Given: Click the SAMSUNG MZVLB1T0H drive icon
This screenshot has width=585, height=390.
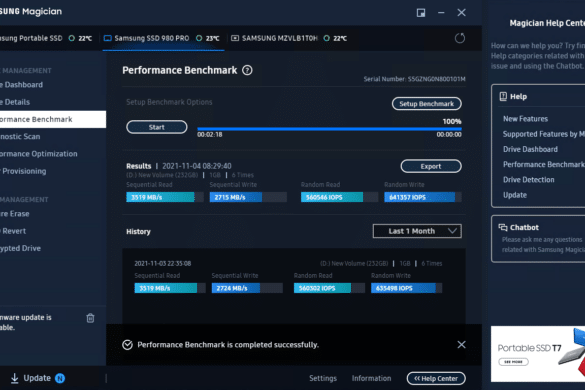Looking at the screenshot, I should click(235, 38).
